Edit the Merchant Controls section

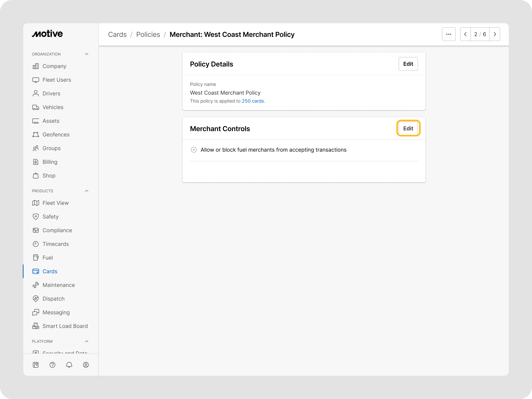click(408, 128)
